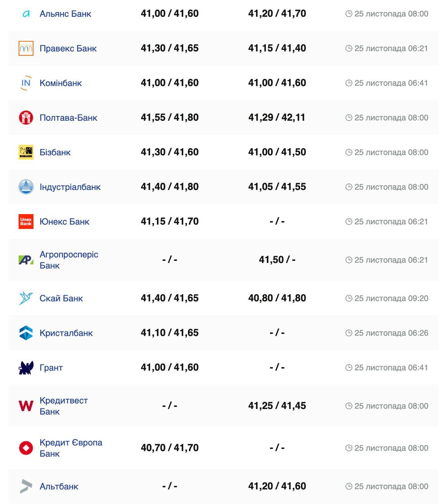Click the Комінбанк IN logo
Image resolution: width=444 pixels, height=504 pixels.
[x=26, y=83]
